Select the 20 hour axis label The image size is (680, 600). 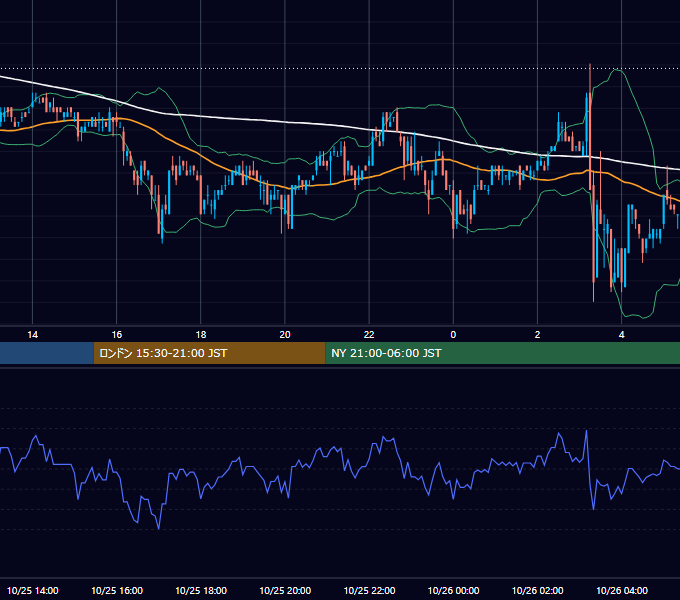point(285,335)
